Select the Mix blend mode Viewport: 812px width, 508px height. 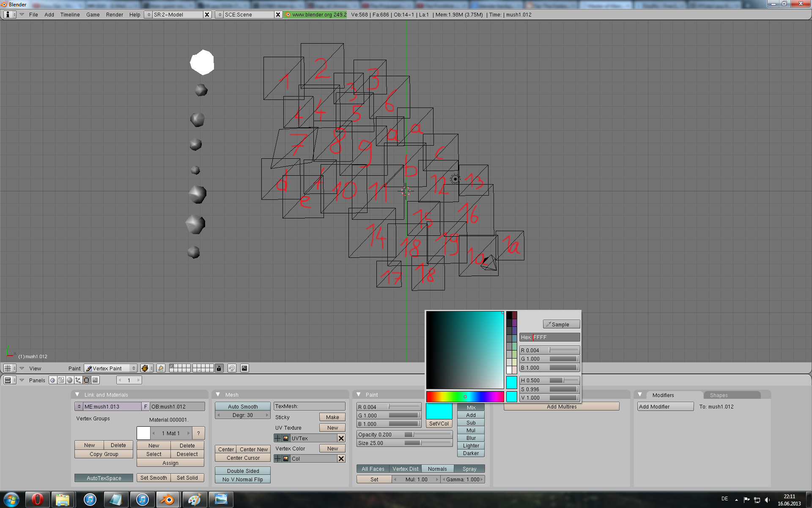(x=471, y=407)
